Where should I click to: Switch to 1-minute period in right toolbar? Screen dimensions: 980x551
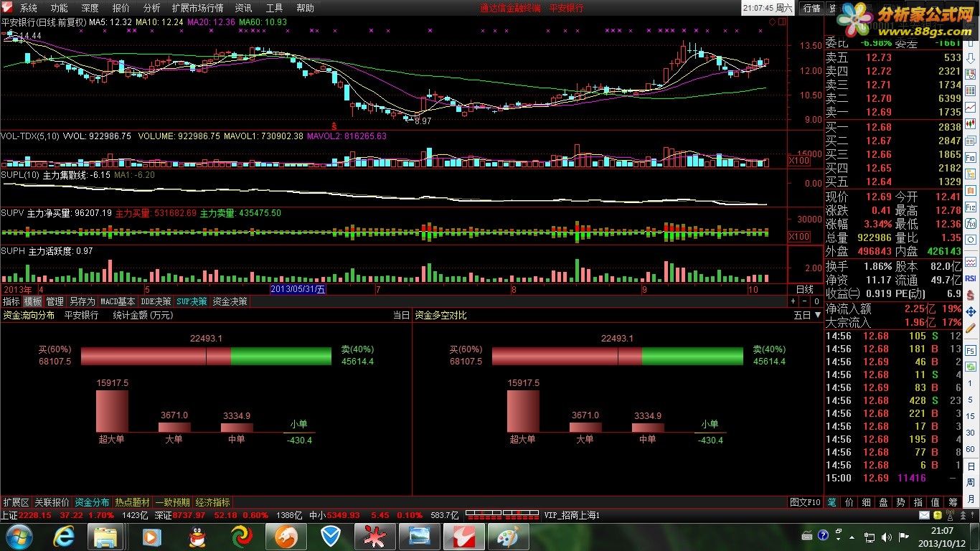pos(970,383)
